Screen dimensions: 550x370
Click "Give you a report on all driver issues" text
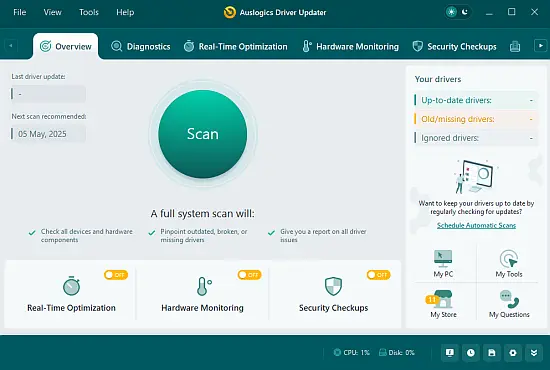tap(323, 236)
